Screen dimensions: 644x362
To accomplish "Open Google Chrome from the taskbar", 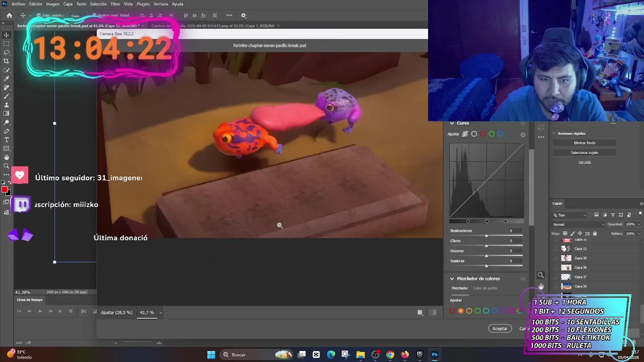I will coord(390,354).
